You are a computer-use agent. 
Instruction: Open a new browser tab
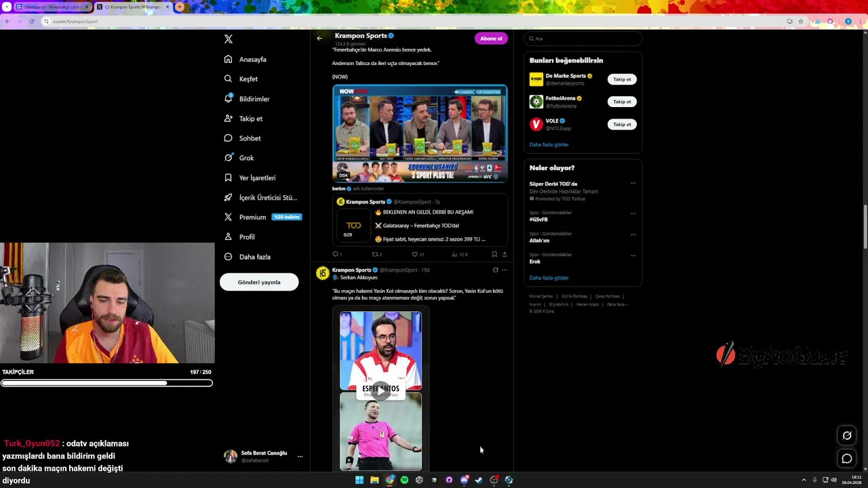180,7
